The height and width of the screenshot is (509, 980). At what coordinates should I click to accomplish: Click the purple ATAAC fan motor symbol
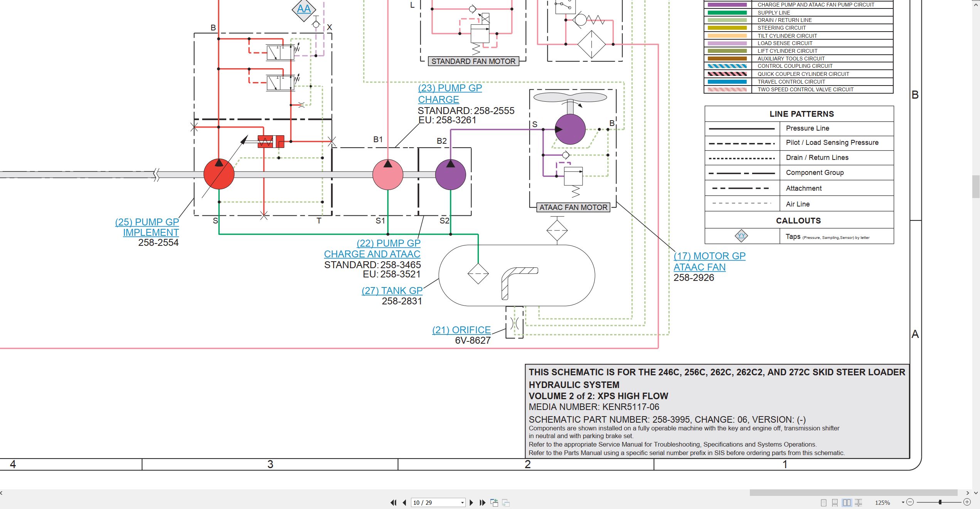[x=570, y=129]
